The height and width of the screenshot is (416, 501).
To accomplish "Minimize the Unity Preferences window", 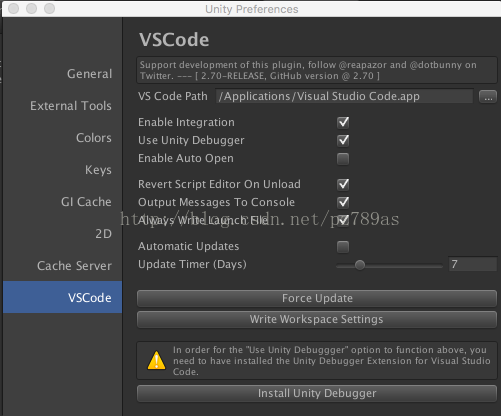I will 32,8.
